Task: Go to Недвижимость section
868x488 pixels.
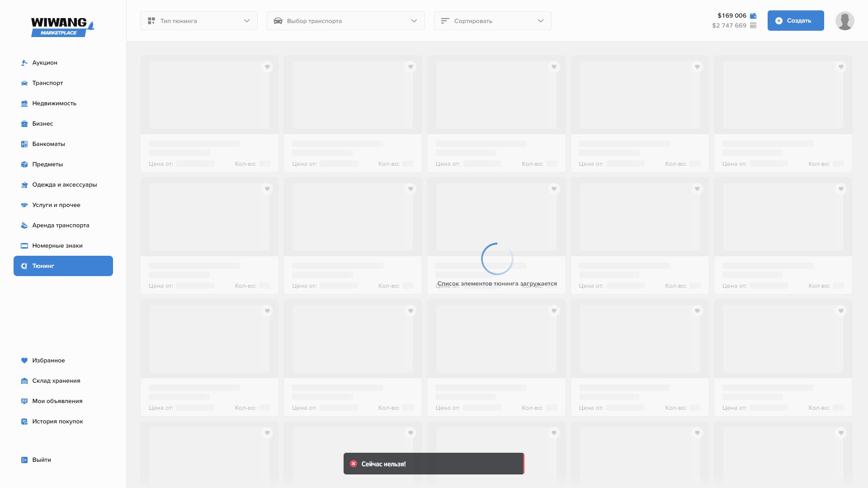Action: [54, 103]
